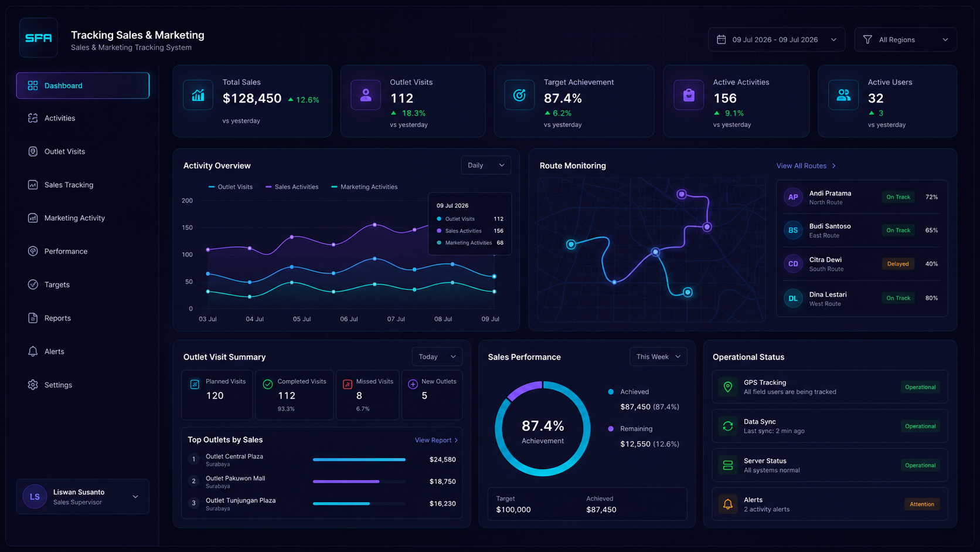Click View All Routes link
980x552 pixels.
point(807,166)
